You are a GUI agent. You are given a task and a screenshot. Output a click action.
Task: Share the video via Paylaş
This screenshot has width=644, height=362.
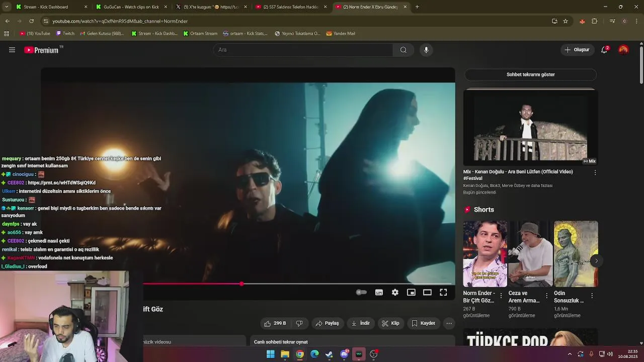pyautogui.click(x=327, y=323)
